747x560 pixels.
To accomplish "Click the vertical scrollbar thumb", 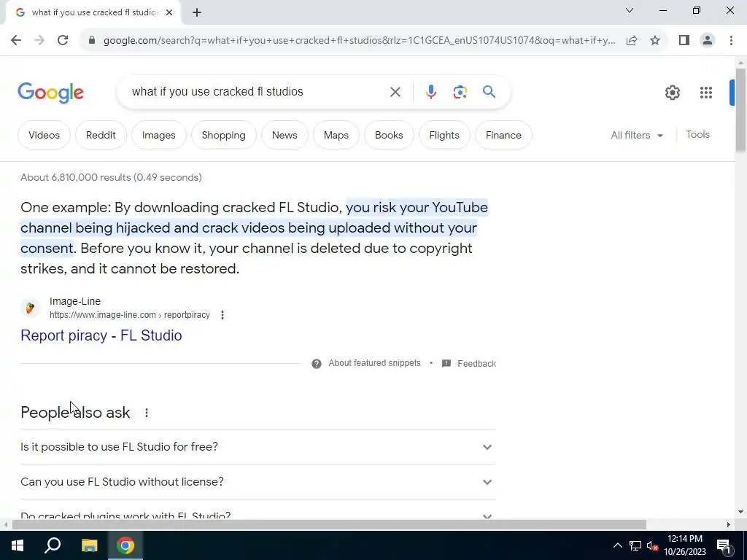I will click(x=740, y=111).
